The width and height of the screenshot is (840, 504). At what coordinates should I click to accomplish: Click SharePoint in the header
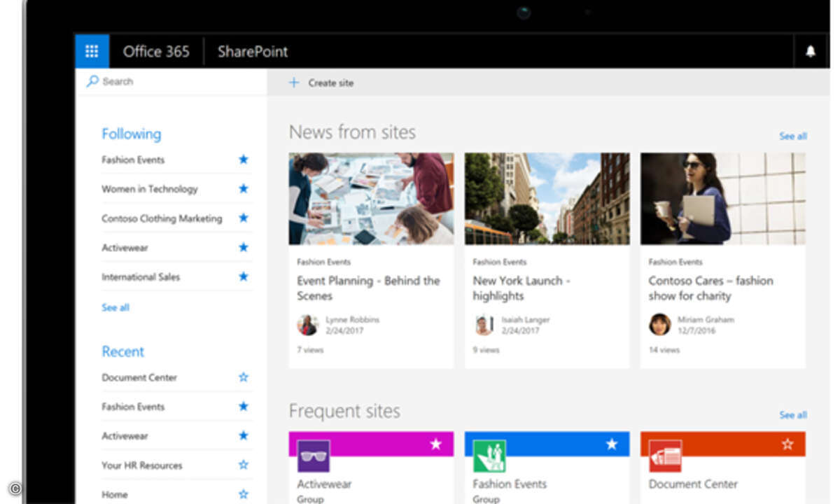pos(253,52)
